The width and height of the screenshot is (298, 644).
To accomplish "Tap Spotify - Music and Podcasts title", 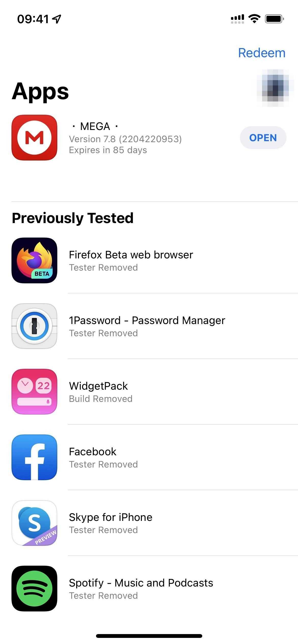I will coord(141,583).
